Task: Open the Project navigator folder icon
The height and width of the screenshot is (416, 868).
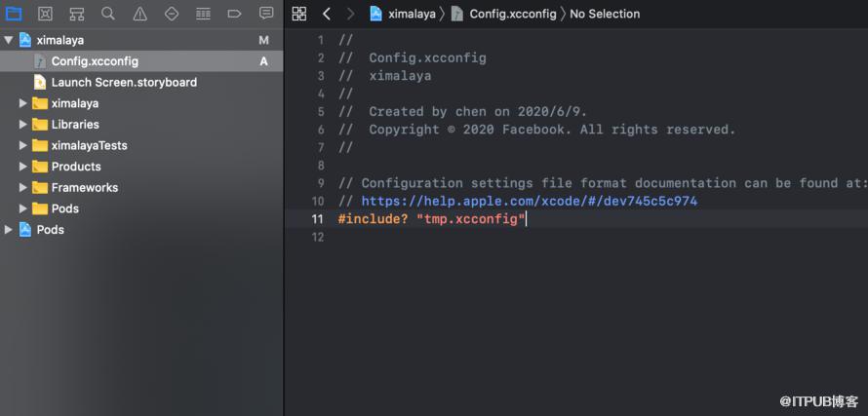Action: coord(14,14)
